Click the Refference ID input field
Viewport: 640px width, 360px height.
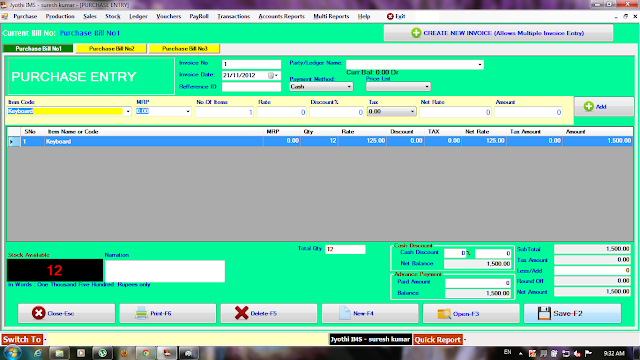coord(251,87)
